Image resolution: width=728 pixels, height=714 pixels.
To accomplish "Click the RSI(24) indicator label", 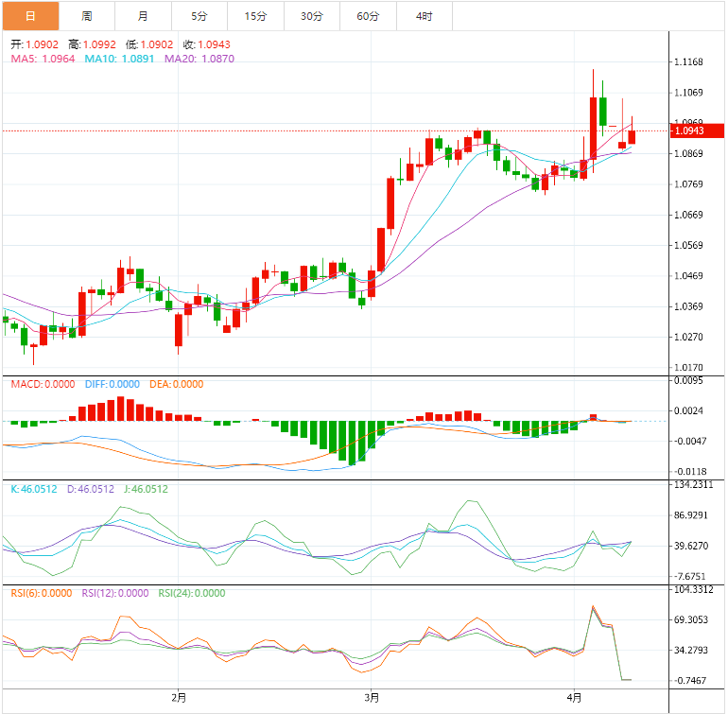I will point(192,594).
